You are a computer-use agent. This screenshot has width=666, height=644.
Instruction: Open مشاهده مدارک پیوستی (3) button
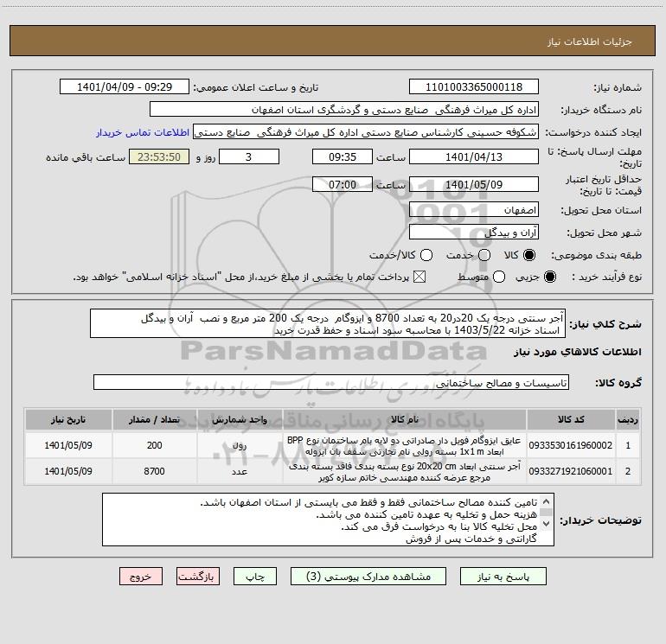tap(368, 577)
